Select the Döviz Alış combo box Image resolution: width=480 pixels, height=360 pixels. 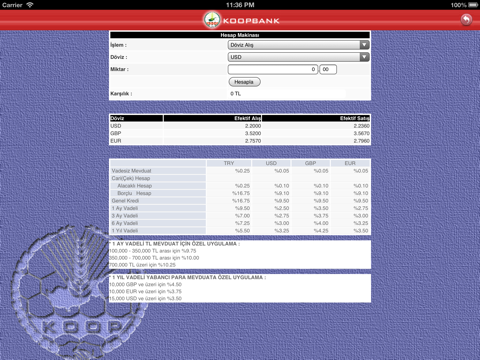[298, 45]
